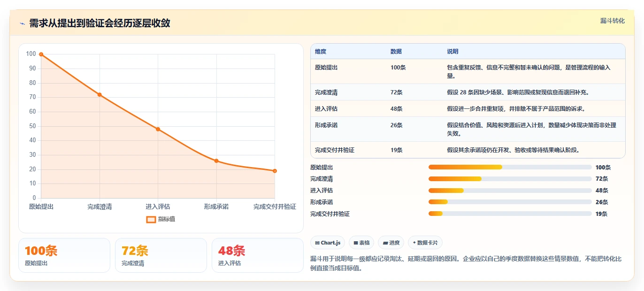Click the 完成交付并验证 label in the progress list
This screenshot has height=291, width=644.
[x=330, y=214]
